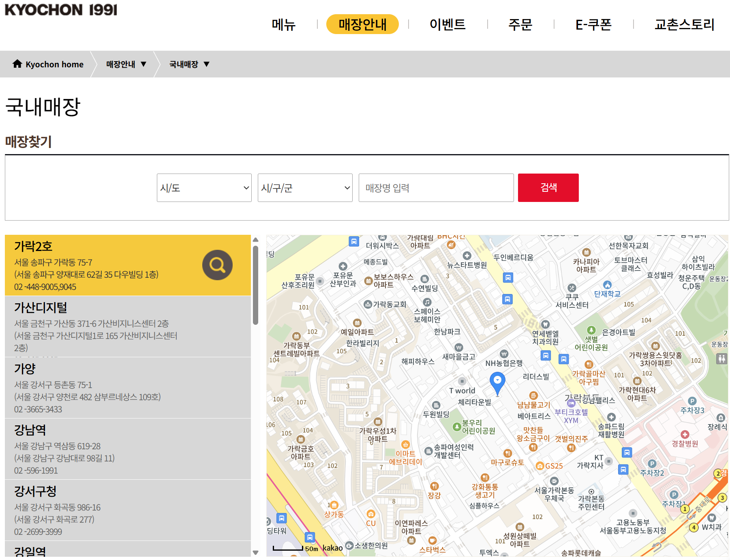The width and height of the screenshot is (730, 560).
Task: Click the 주차장3 parking marker
Action: tap(692, 401)
